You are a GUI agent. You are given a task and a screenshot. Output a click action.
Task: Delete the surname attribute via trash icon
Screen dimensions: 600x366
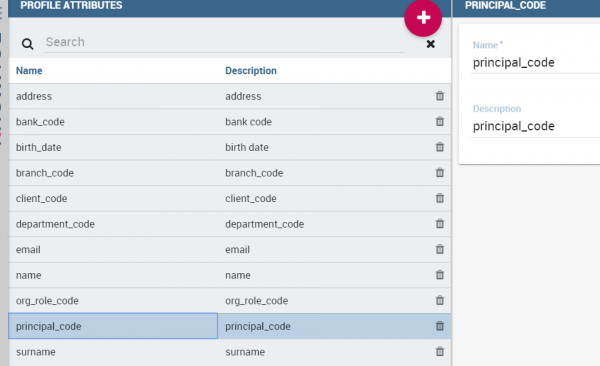[440, 351]
